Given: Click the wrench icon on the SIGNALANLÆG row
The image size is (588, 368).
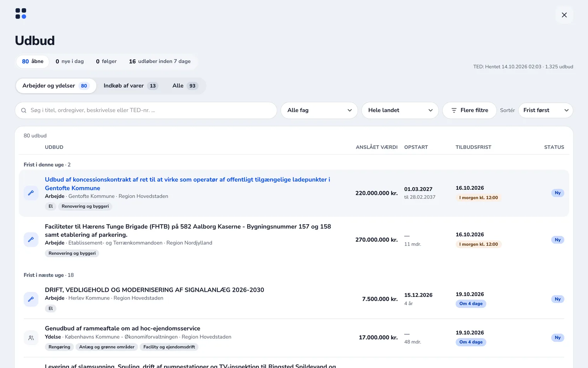Looking at the screenshot, I should [31, 299].
